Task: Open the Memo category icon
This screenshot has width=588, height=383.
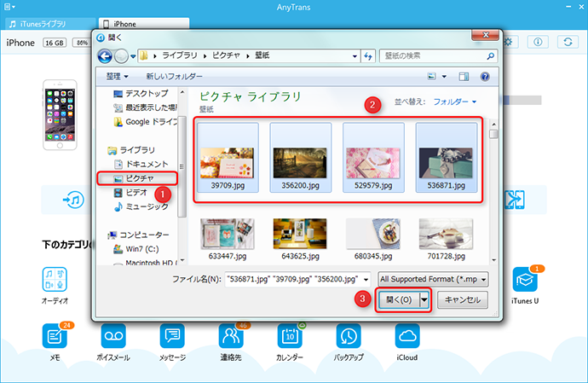Action: [x=55, y=336]
